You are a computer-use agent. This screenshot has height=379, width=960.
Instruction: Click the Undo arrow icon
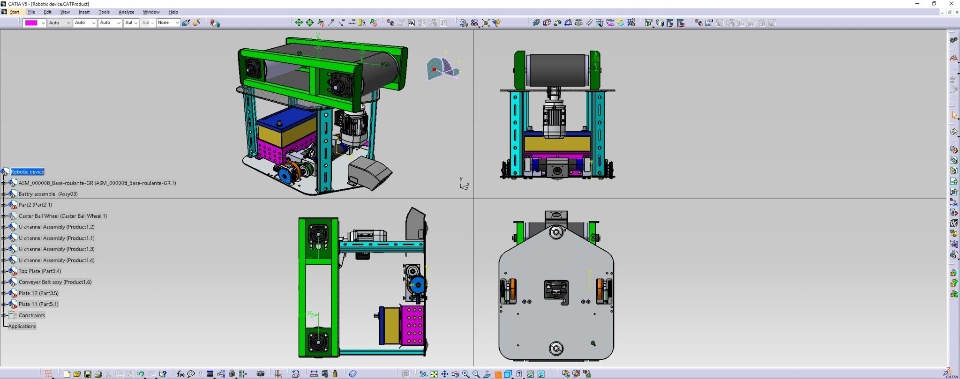pyautogui.click(x=141, y=374)
